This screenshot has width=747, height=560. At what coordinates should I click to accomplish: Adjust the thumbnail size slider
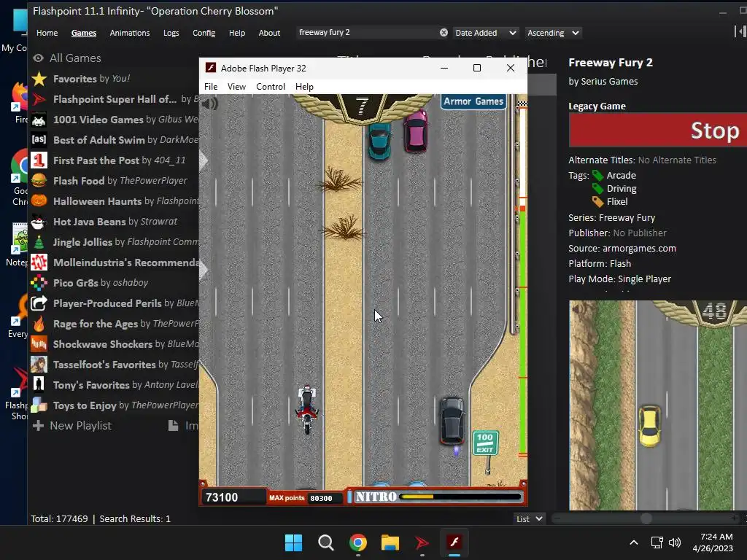coord(646,518)
